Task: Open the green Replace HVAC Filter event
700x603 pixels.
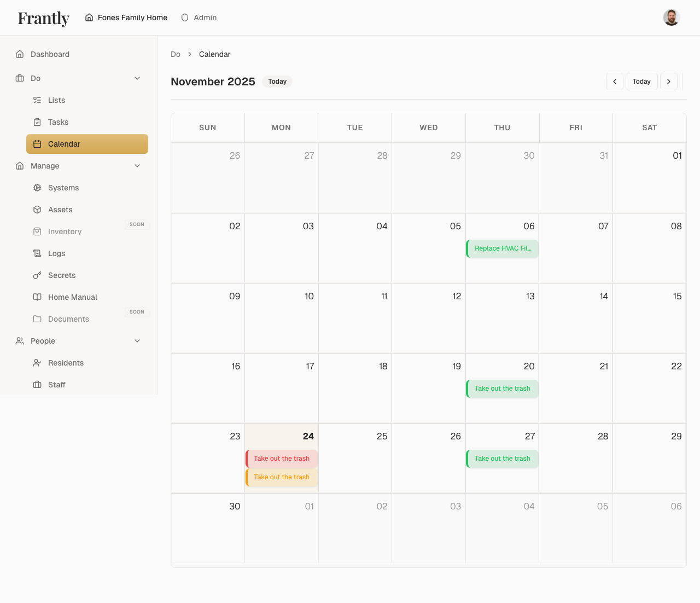Action: point(502,248)
